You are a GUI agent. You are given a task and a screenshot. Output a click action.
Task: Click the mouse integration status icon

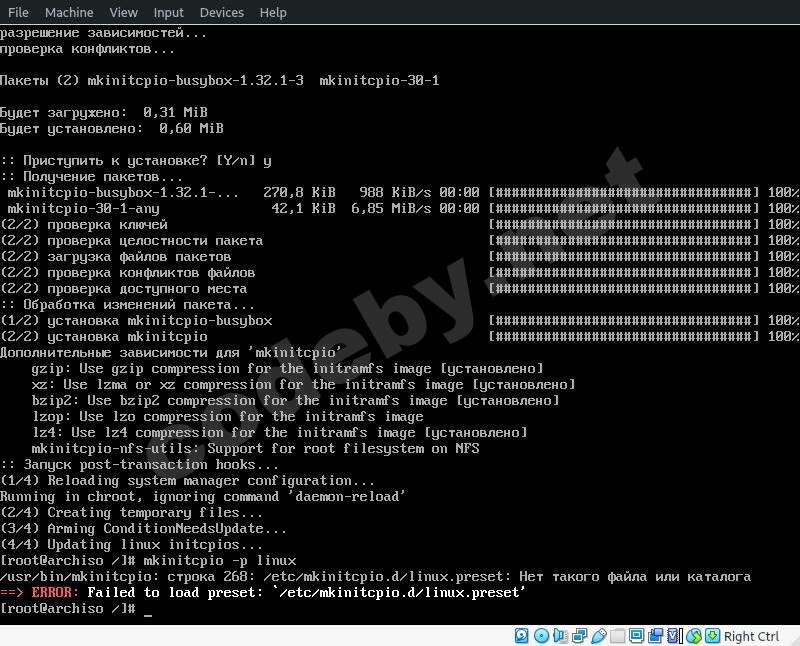(694, 636)
